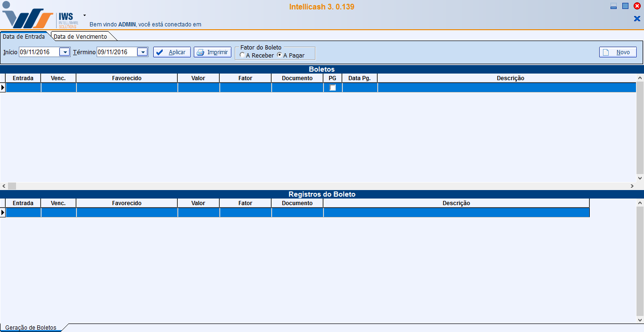Click into the Início date field
Viewport: 644px width, 332px height.
(x=39, y=52)
